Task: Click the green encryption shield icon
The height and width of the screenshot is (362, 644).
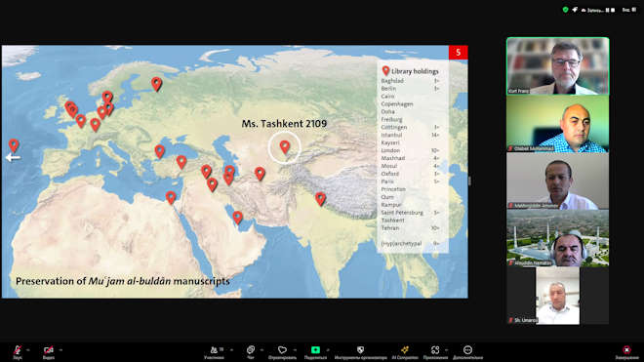Action: (566, 10)
